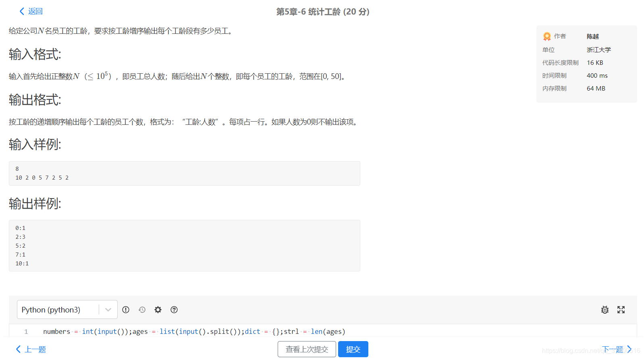
Task: Click the 输出格式 heading
Action: tap(35, 99)
